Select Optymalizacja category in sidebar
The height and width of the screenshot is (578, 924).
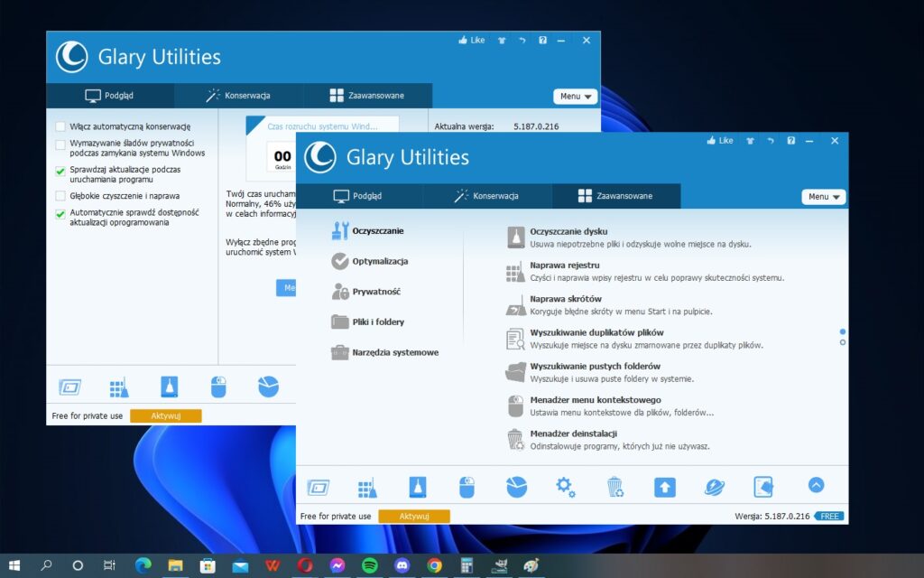tap(370, 261)
